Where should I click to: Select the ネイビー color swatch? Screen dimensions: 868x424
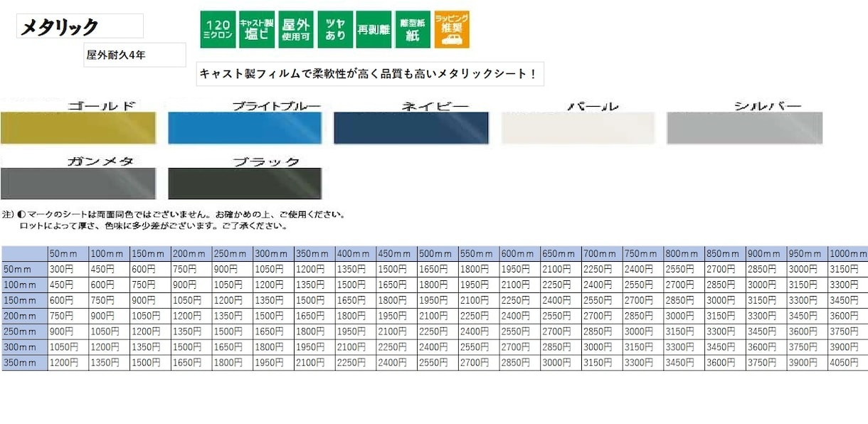point(411,128)
